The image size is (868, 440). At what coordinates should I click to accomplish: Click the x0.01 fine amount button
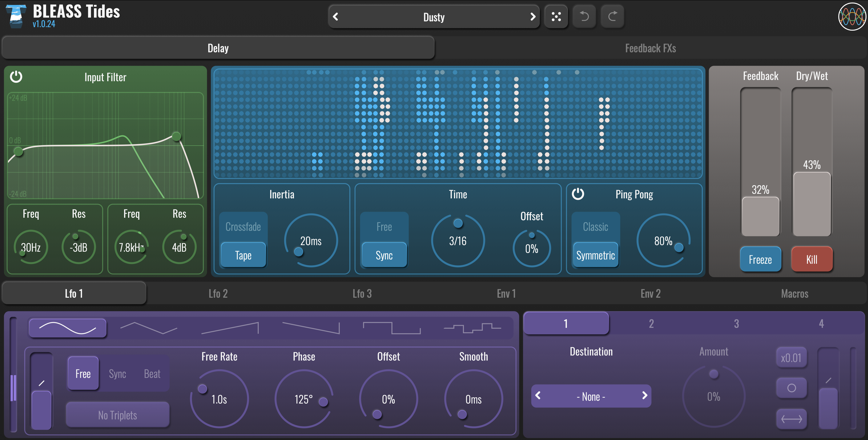click(x=791, y=358)
